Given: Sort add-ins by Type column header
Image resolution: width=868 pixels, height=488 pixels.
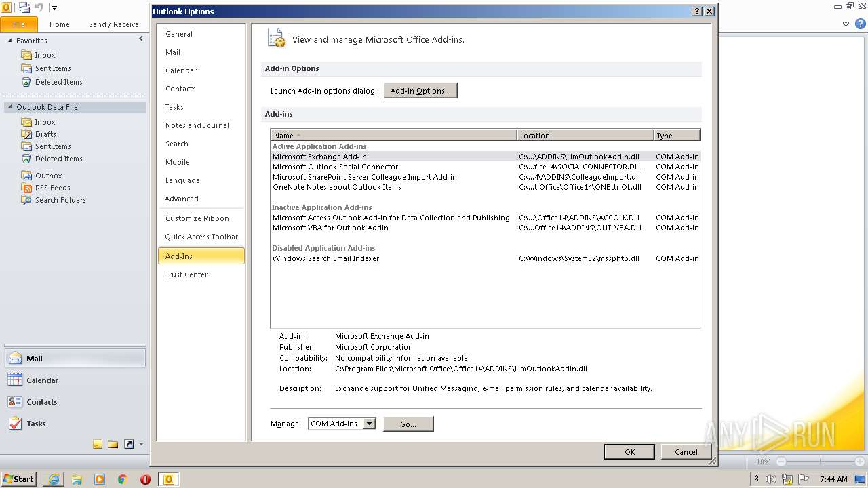Looking at the screenshot, I should pos(677,136).
